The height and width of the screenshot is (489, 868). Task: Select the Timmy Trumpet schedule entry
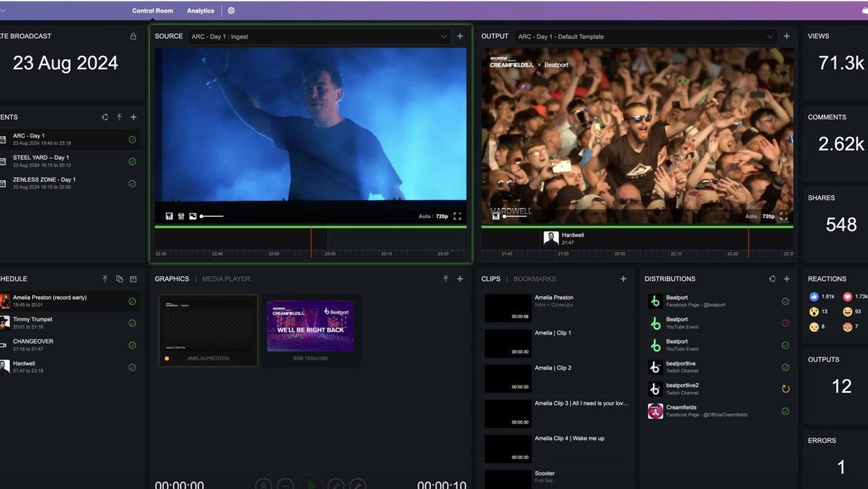pos(70,323)
